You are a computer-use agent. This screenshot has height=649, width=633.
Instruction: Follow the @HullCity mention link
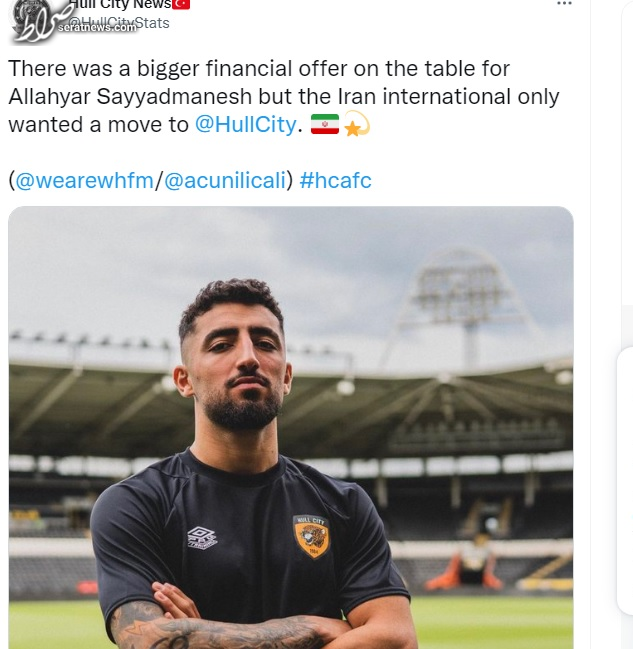click(x=245, y=125)
